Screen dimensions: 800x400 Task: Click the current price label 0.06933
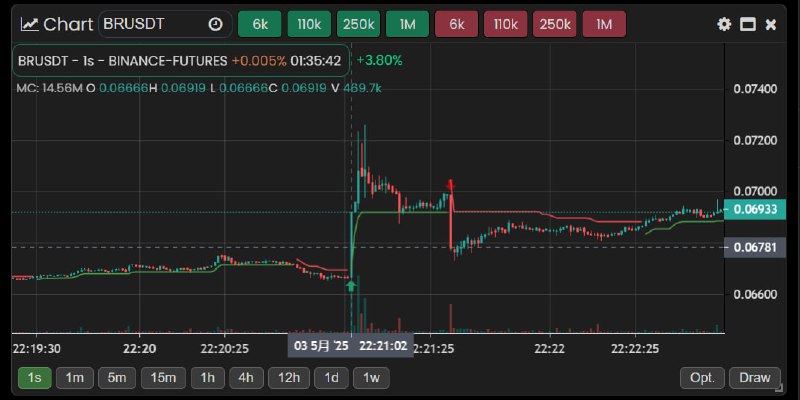755,209
